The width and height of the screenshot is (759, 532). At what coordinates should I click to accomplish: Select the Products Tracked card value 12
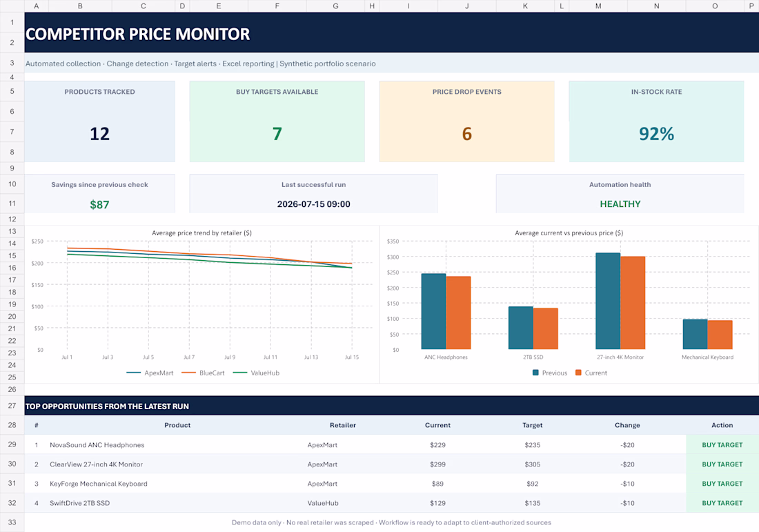(x=100, y=134)
